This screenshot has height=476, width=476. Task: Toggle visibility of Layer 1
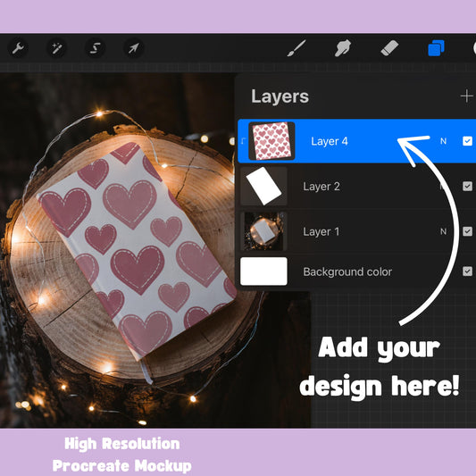point(467,231)
